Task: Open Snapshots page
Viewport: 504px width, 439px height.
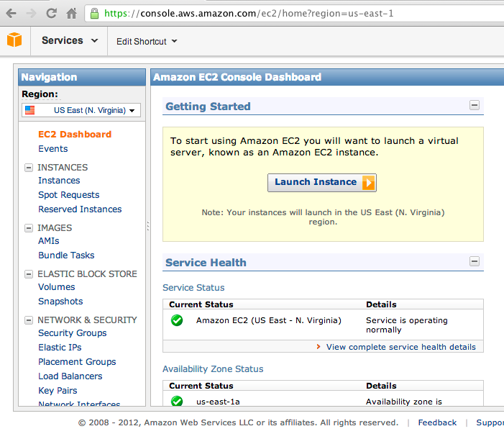Action: click(x=60, y=302)
